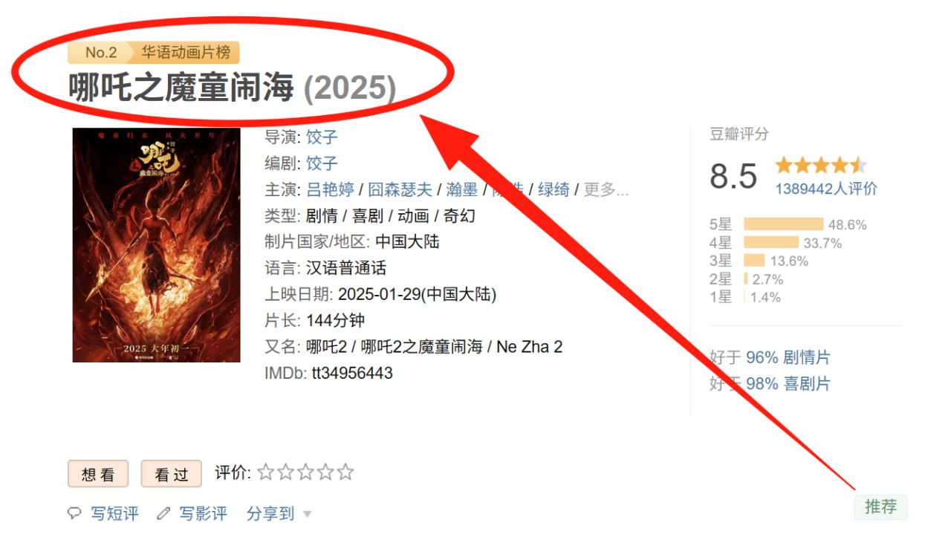Image resolution: width=951 pixels, height=560 pixels.
Task: Open the 华语动画片榜 ranking list
Action: click(186, 52)
